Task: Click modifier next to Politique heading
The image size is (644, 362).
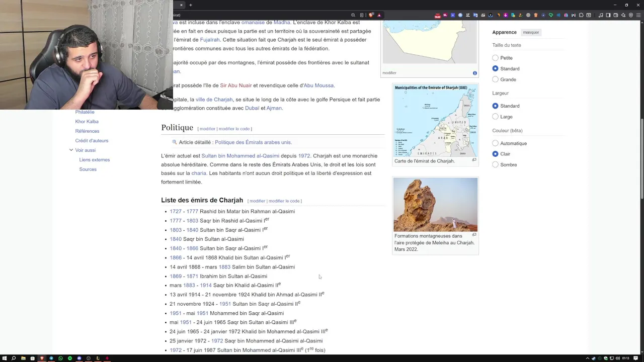Action: point(207,129)
